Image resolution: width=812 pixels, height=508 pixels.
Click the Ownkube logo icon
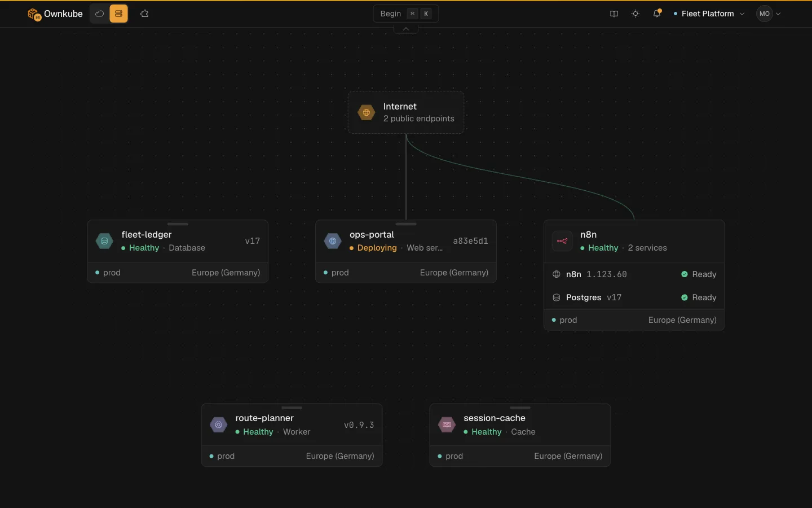point(34,14)
